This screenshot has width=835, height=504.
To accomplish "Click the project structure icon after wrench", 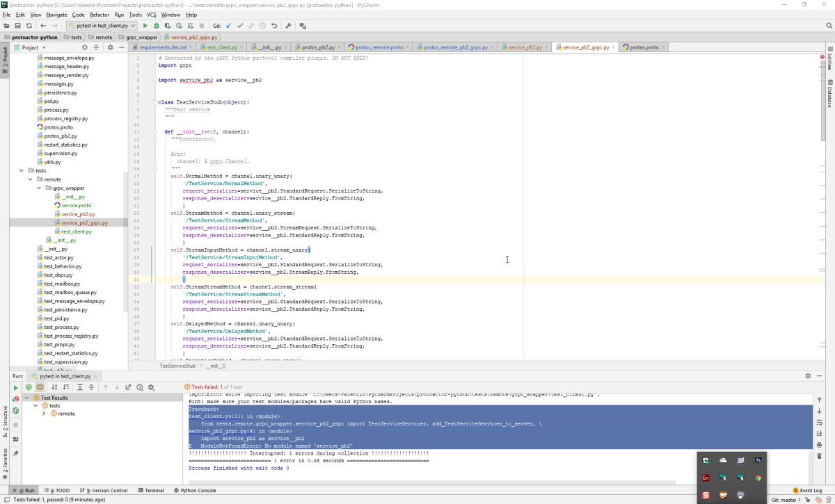I will [303, 26].
